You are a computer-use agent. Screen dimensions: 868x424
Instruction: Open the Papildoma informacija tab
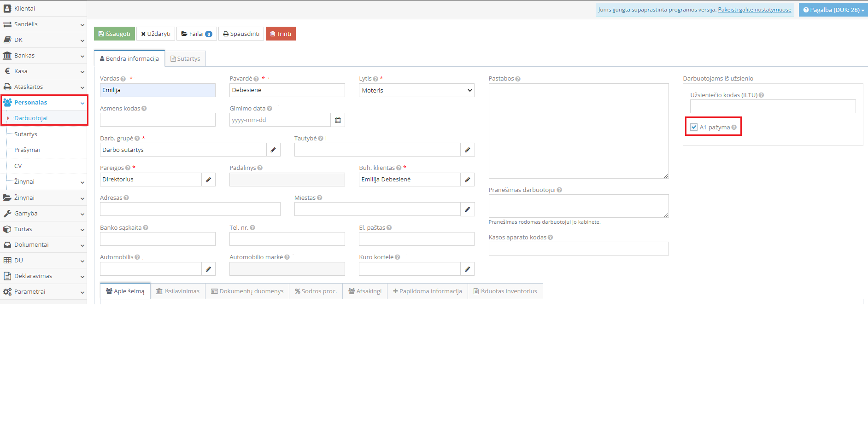(428, 291)
